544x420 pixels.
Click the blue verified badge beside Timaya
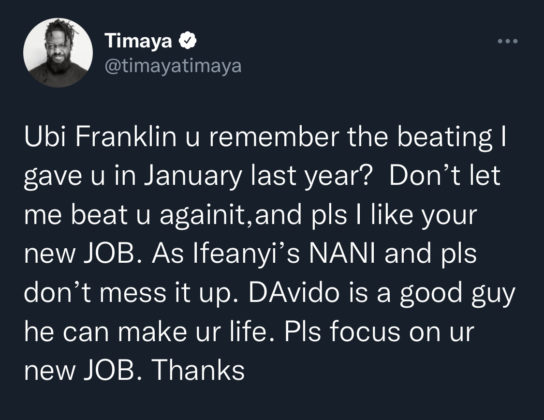tap(188, 41)
